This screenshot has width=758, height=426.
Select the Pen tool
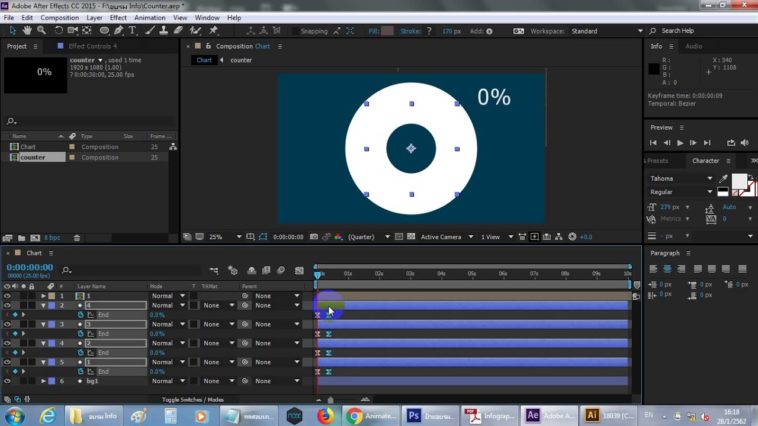(119, 31)
